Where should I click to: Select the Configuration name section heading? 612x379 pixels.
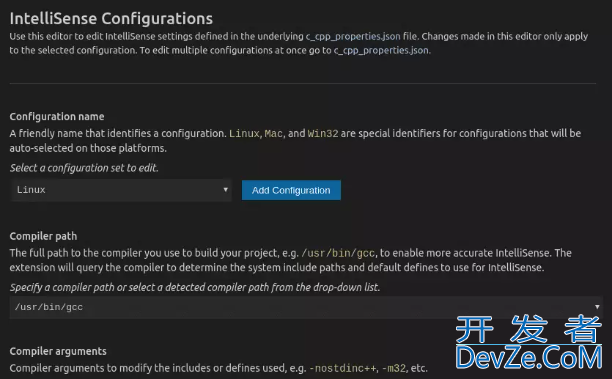[x=57, y=117]
